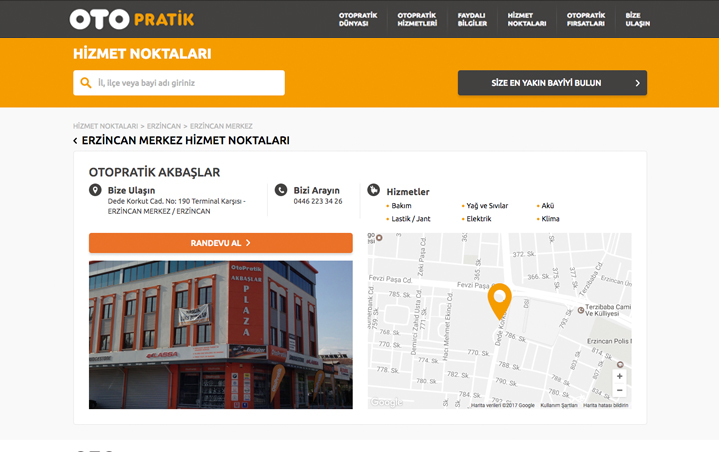The image size is (719, 452).
Task: Click the Yağ ve Sıvılar service item
Action: [487, 206]
